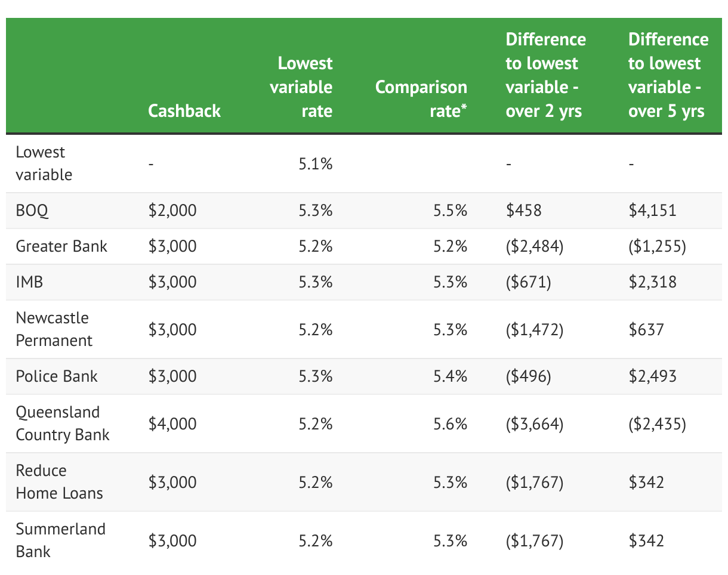This screenshot has height=575, width=728.
Task: Click the Summerland Bank row label
Action: point(60,540)
